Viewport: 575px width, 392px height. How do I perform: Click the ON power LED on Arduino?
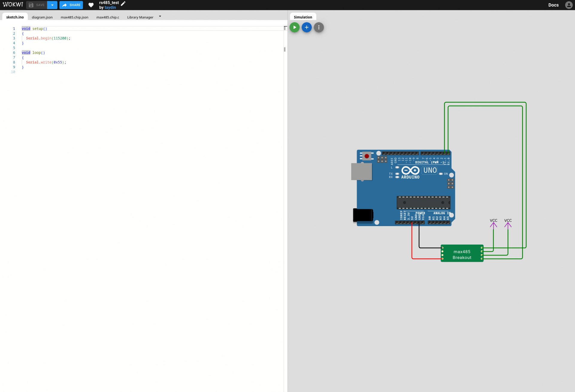point(441,174)
